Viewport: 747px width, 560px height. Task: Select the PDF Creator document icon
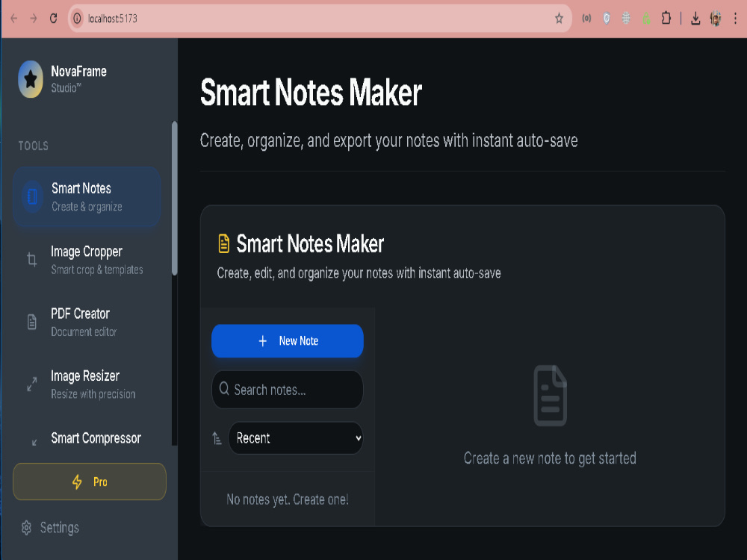point(32,322)
